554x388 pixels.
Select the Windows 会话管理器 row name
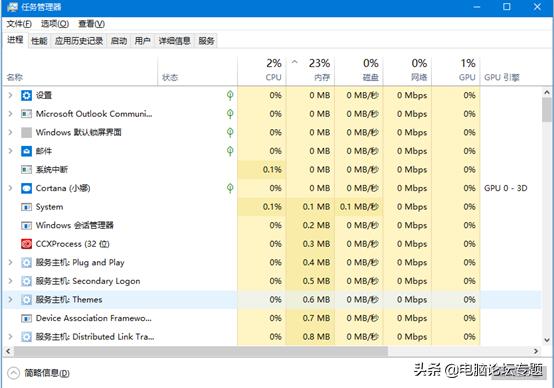(x=75, y=225)
